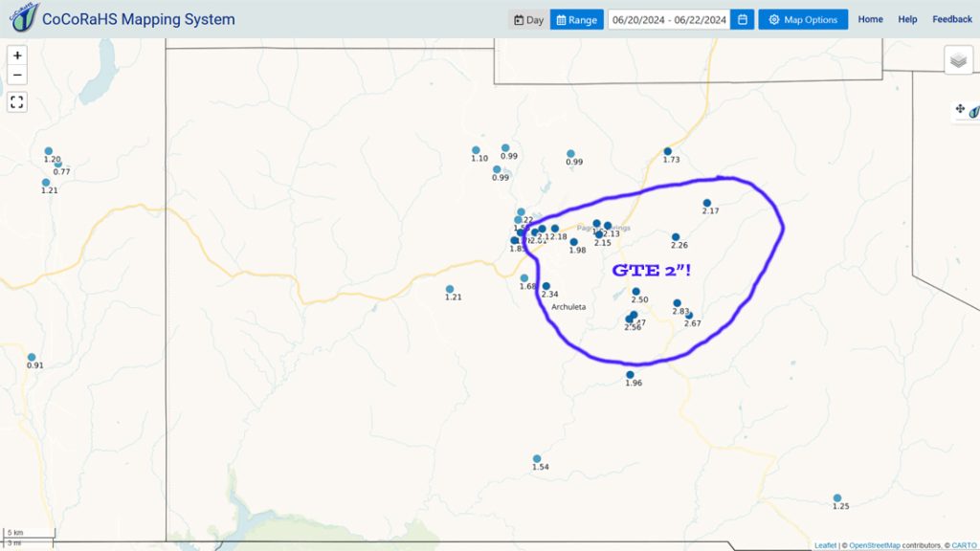Viewport: 980px width, 551px height.
Task: Switch to Range mode
Action: tap(576, 19)
